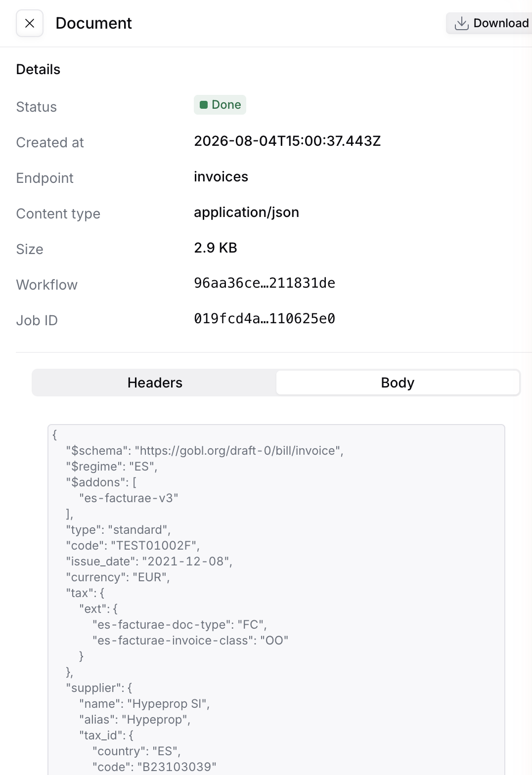
Task: Click the Job ID label
Action: pos(37,320)
